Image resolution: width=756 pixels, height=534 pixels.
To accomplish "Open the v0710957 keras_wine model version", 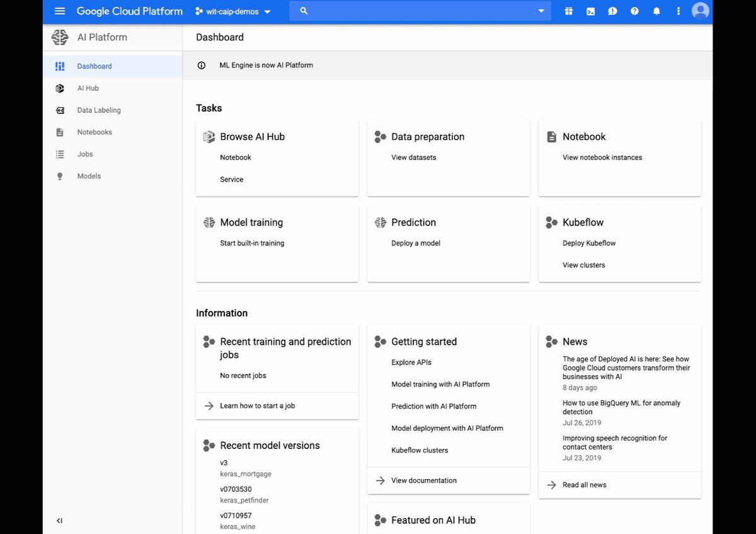I will pos(238,521).
